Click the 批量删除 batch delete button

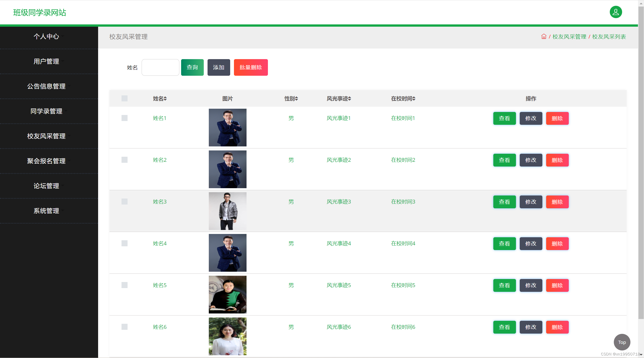tap(251, 67)
